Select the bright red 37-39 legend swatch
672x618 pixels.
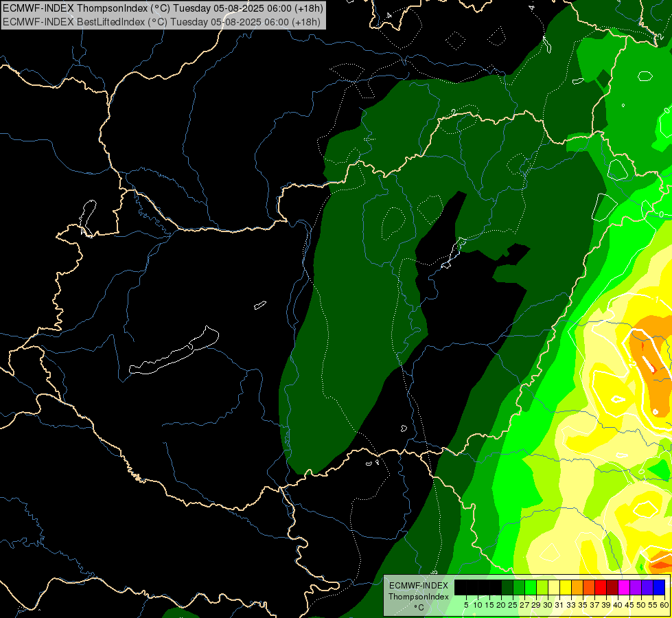pos(601,587)
